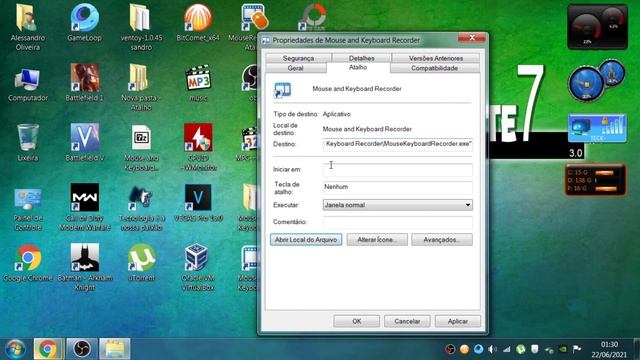Click the NVIDIA tray icon
Image resolution: width=640 pixels, height=360 pixels.
(563, 349)
